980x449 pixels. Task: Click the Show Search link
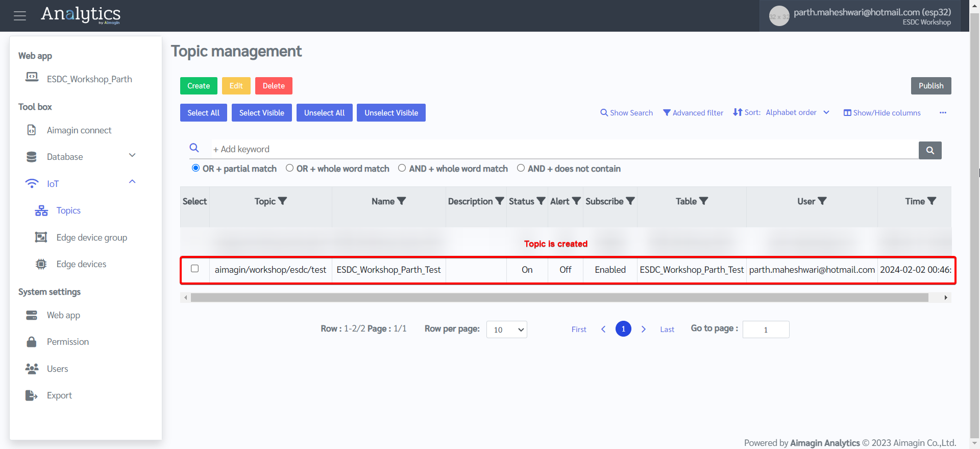pyautogui.click(x=627, y=113)
